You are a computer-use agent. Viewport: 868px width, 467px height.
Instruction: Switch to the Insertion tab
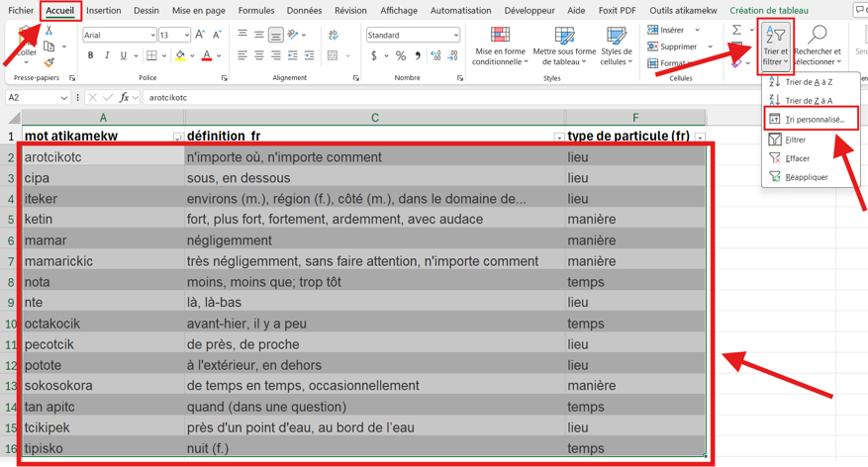pyautogui.click(x=104, y=10)
